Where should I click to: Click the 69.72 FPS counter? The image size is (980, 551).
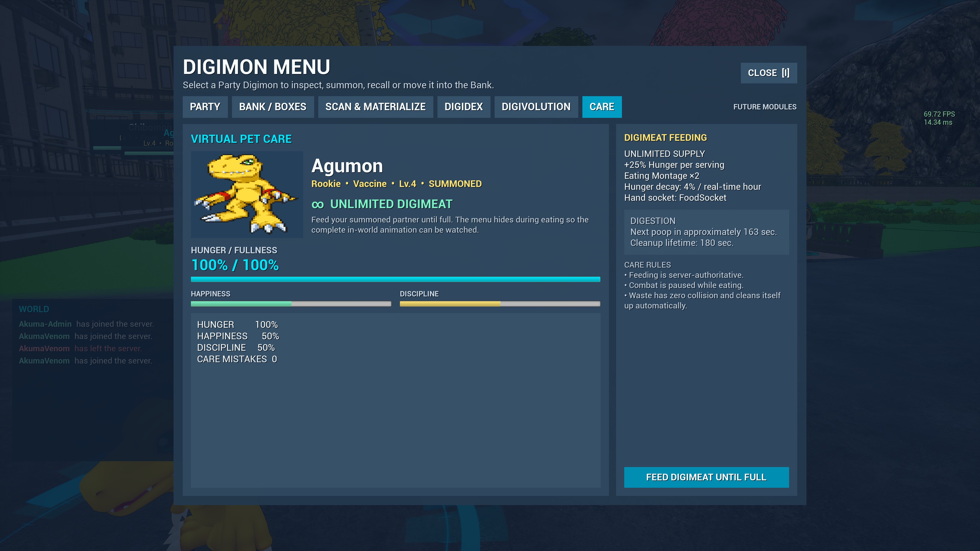[939, 114]
